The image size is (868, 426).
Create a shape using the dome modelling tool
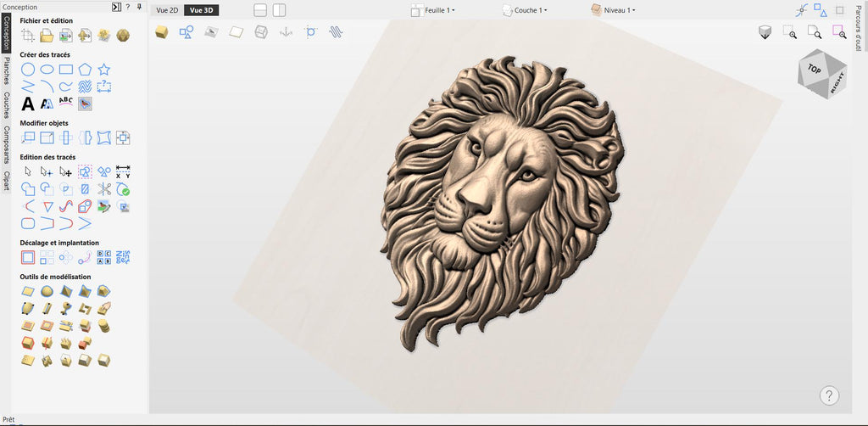[47, 291]
